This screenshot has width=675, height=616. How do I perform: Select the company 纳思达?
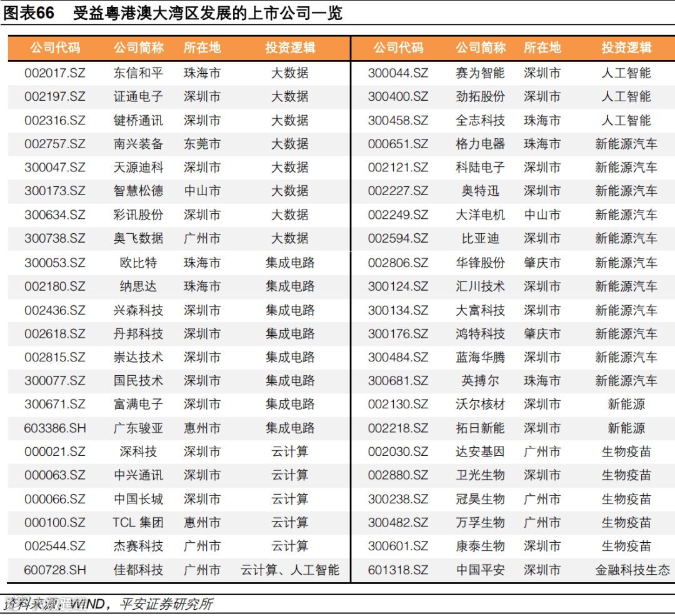[x=138, y=286]
